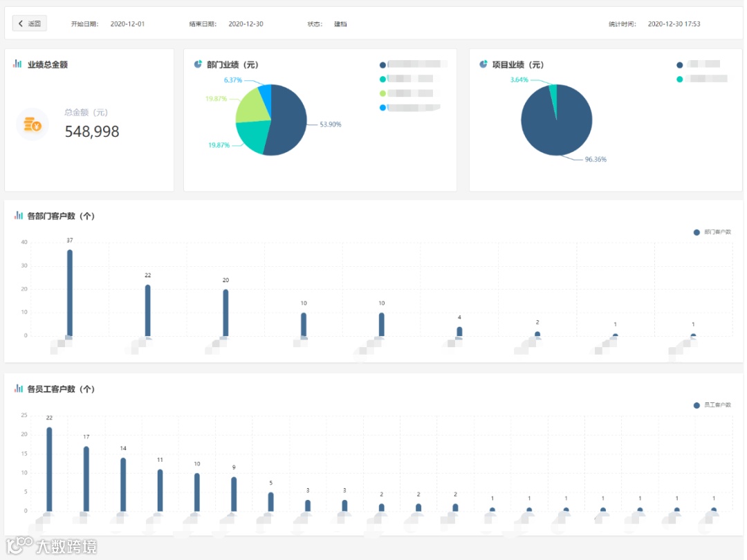Click the bar chart icon beside 各员工客户数
This screenshot has width=747, height=560.
18,389
